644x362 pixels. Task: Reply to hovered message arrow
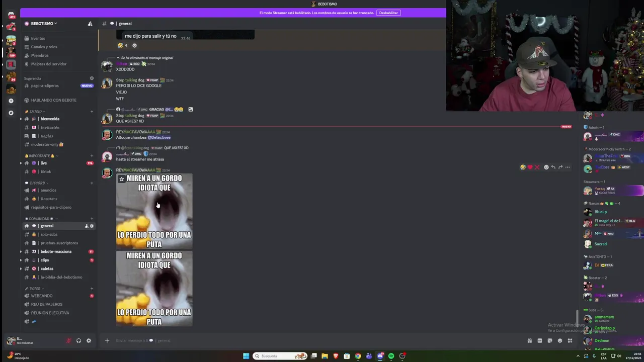[553, 167]
